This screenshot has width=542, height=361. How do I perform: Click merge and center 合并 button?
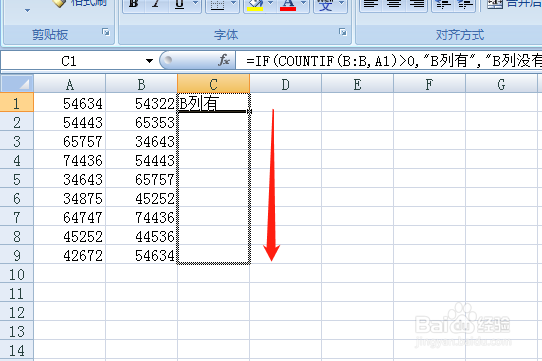513,4
